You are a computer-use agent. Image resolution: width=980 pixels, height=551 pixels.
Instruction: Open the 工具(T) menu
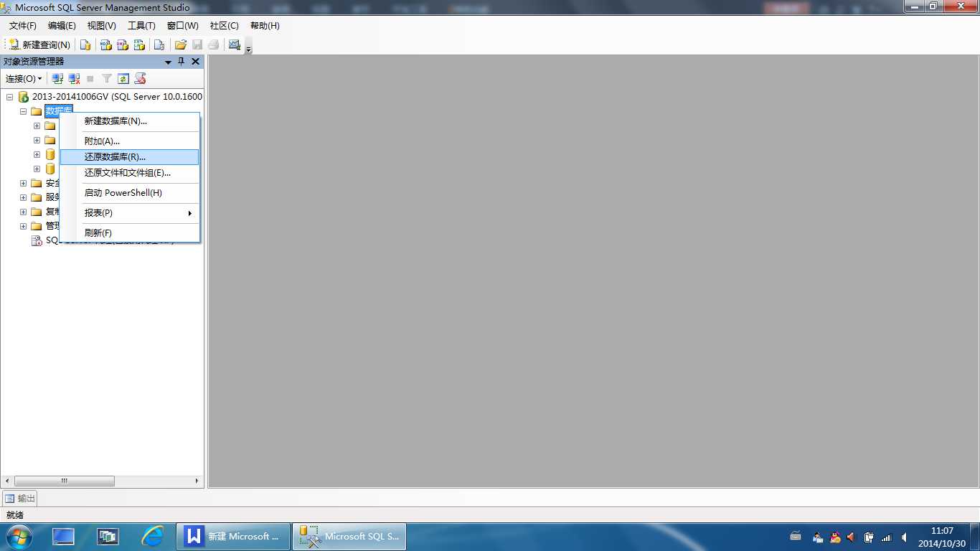coord(141,26)
